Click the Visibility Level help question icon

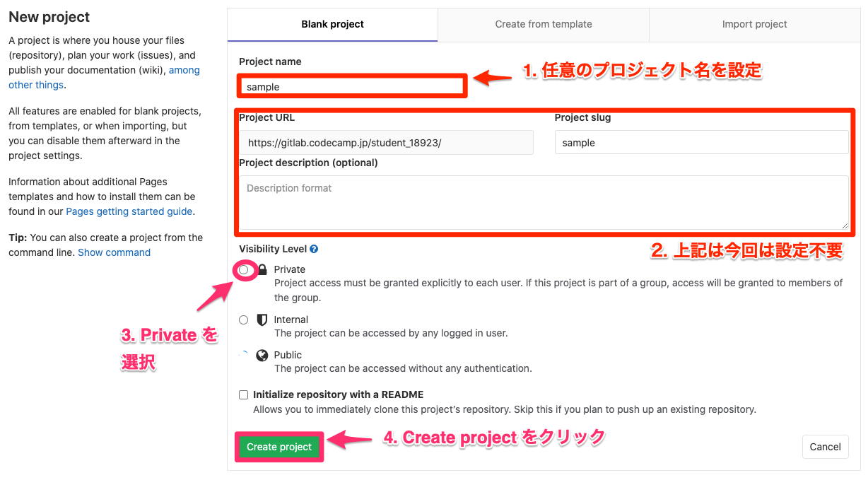pos(314,249)
